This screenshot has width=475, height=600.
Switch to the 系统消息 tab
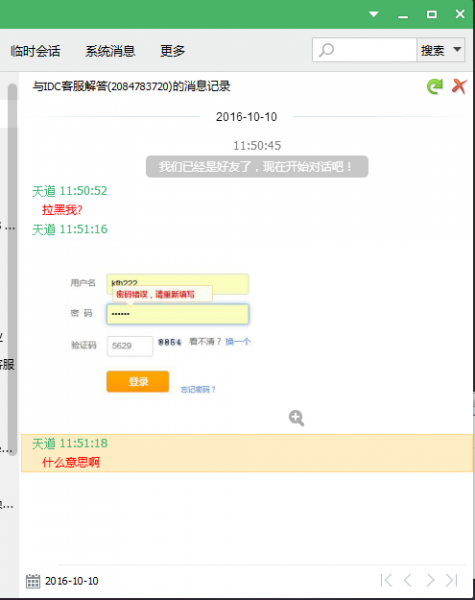point(110,51)
